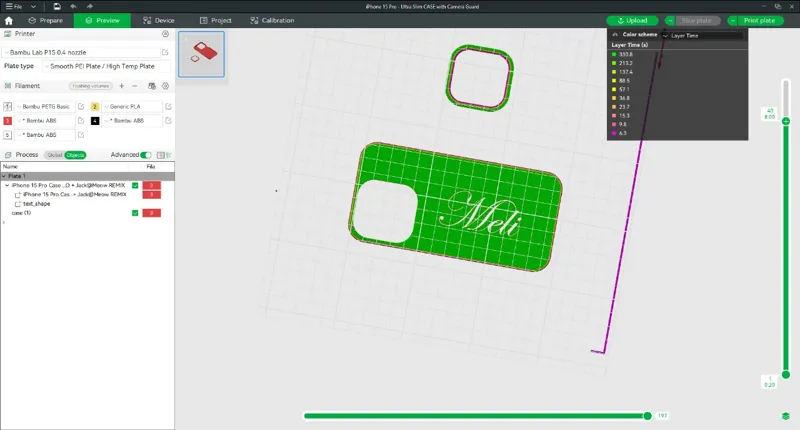This screenshot has height=430, width=800.
Task: Edit filament 4 Bambu ABS preset
Action: 168,121
